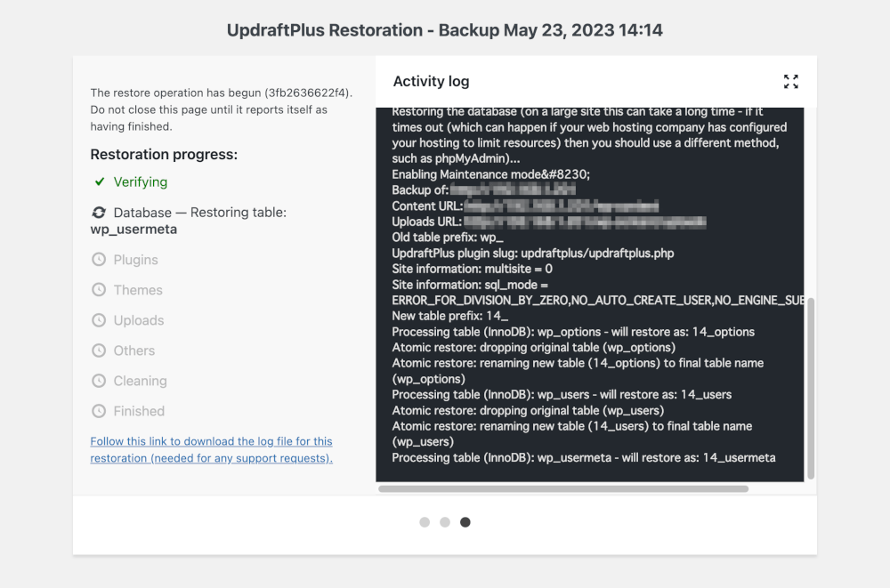Click the UpdraftPlus Restoration page title
Image resolution: width=890 pixels, height=588 pixels.
[x=445, y=30]
